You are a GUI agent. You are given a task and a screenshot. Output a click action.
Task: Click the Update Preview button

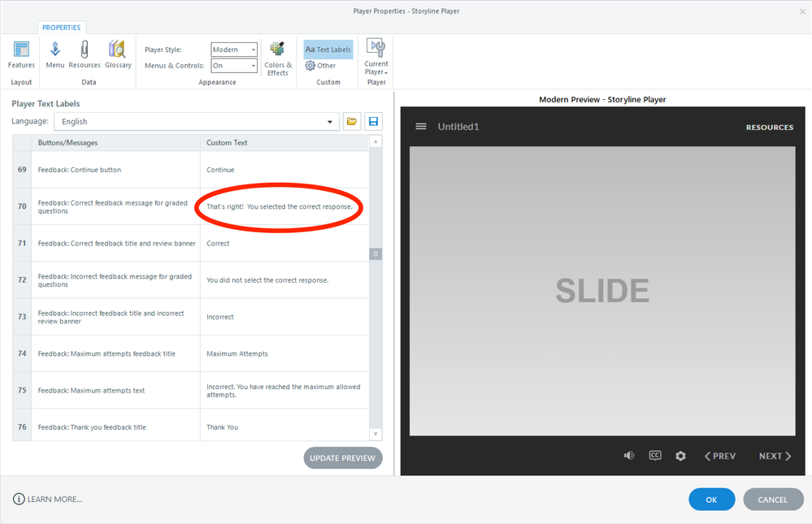tap(342, 458)
